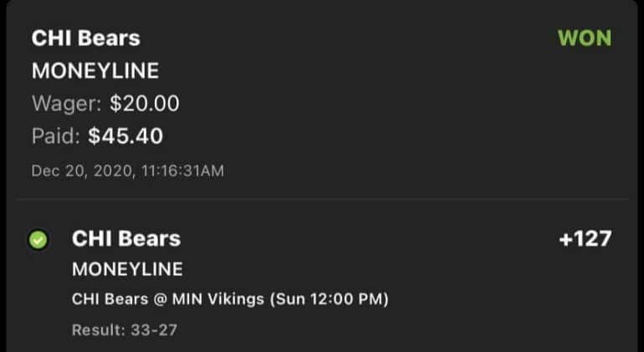Click the Wager label text
The width and height of the screenshot is (644, 352).
point(66,105)
